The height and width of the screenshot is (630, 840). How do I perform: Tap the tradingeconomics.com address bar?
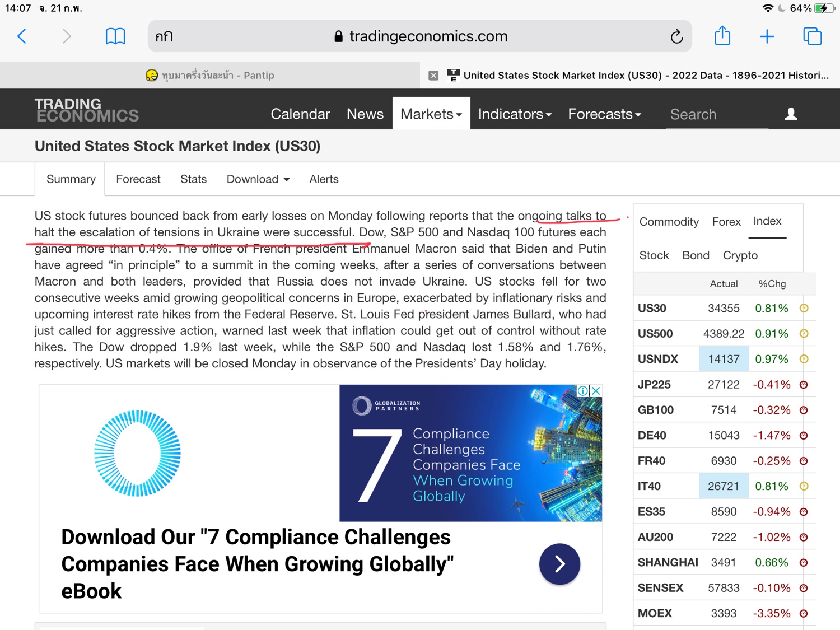420,36
